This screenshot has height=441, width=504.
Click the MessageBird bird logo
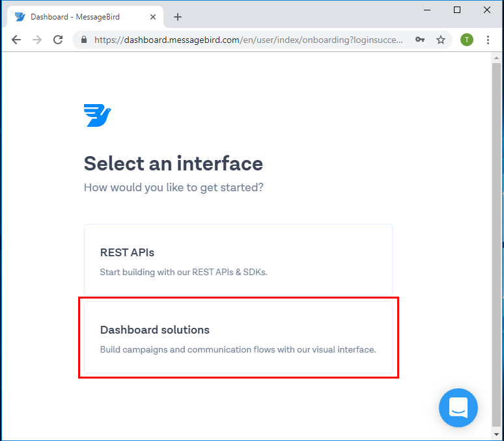point(97,116)
